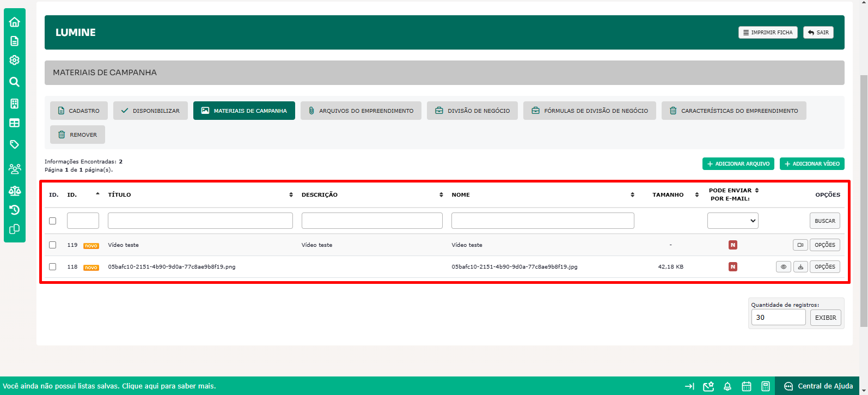Open the document icon in sidebar
This screenshot has width=868, height=395.
click(x=15, y=41)
